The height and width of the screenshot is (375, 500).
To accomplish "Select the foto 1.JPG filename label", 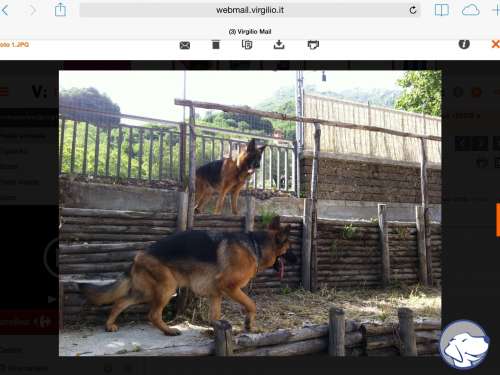I will [14, 45].
